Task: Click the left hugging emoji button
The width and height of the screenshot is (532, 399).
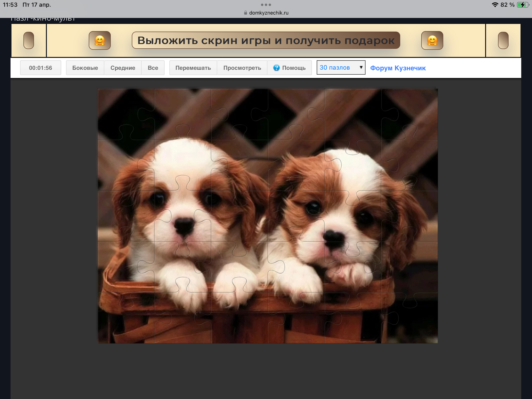Action: [x=100, y=40]
